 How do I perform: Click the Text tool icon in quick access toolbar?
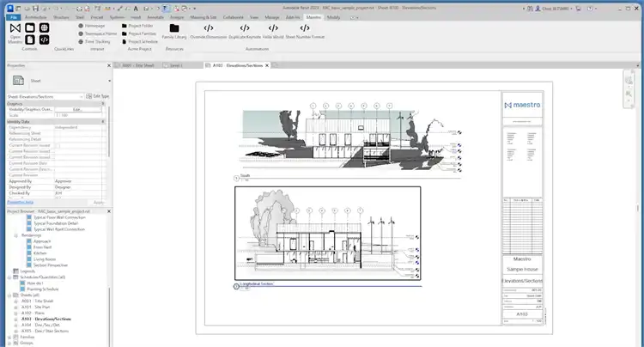point(136,9)
